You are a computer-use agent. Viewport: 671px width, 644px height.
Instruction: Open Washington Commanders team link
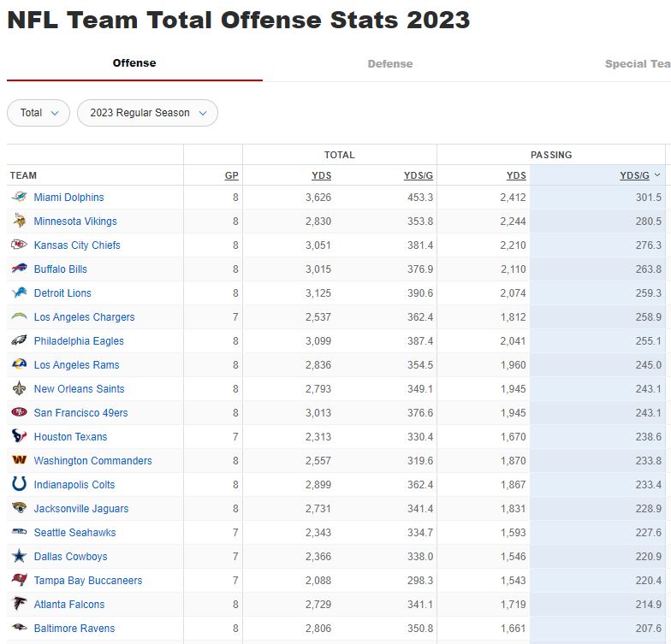pos(92,460)
